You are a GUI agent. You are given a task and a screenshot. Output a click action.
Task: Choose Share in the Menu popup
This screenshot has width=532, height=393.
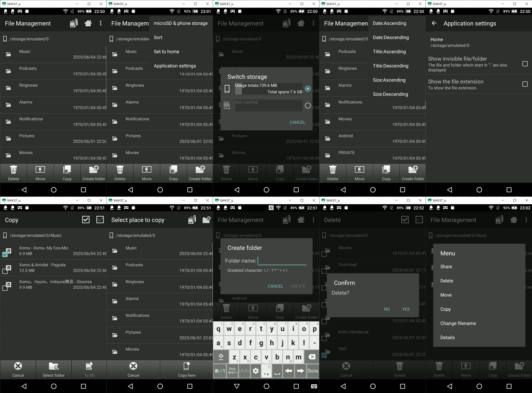tap(479, 267)
